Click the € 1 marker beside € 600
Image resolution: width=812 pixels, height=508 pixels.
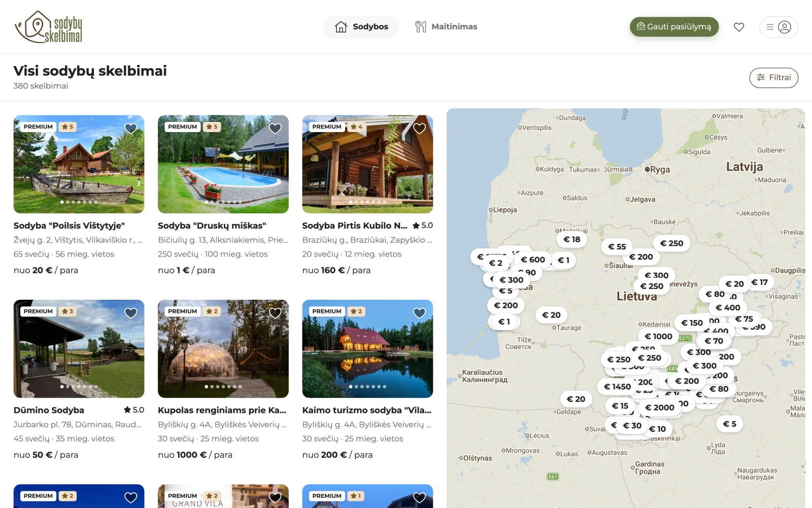pyautogui.click(x=563, y=260)
